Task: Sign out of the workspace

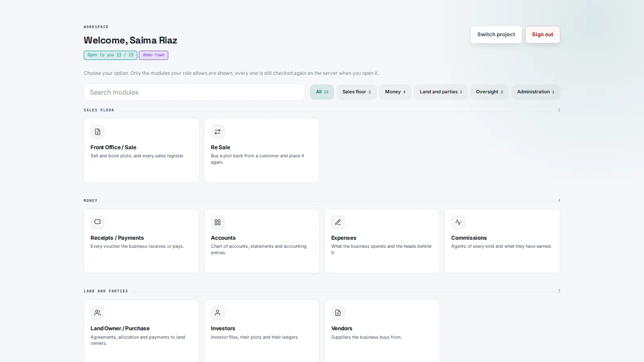Action: pos(543,35)
